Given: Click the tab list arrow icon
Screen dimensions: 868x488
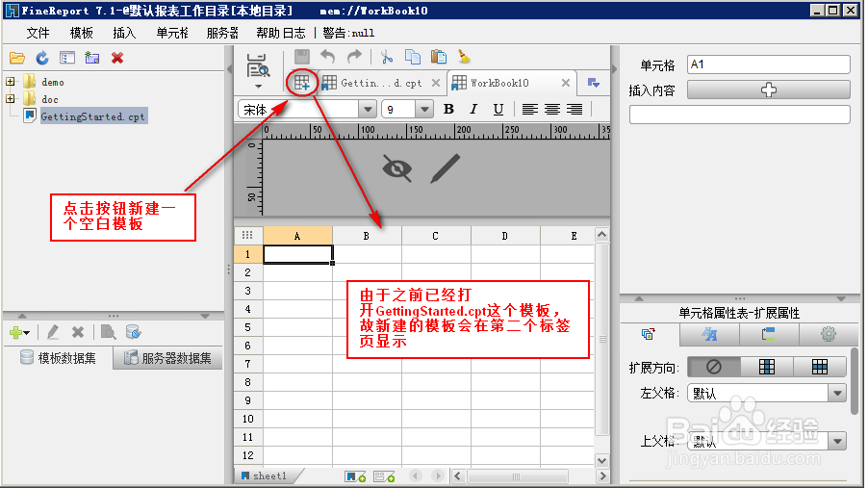Looking at the screenshot, I should point(594,83).
